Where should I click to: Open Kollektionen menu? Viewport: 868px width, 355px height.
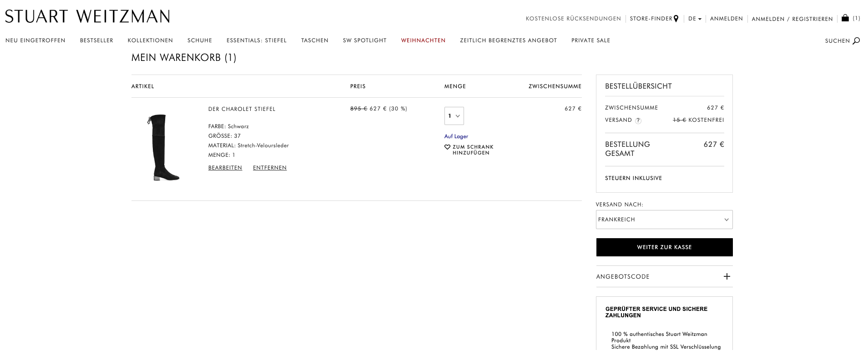tap(150, 40)
